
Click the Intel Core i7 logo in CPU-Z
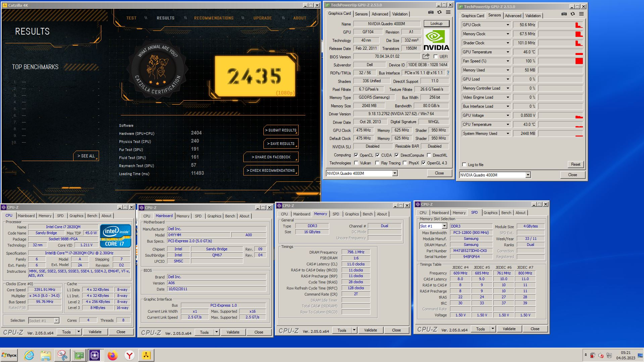(x=115, y=236)
